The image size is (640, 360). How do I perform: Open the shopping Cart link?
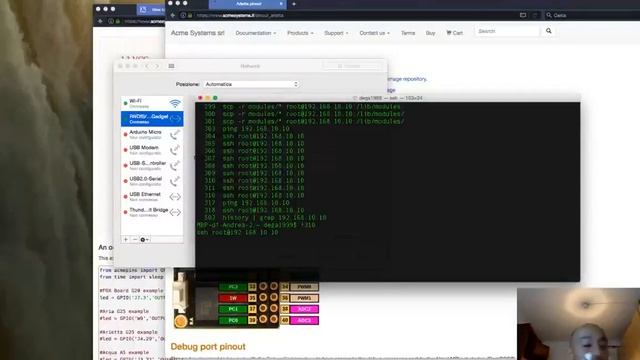(x=454, y=33)
